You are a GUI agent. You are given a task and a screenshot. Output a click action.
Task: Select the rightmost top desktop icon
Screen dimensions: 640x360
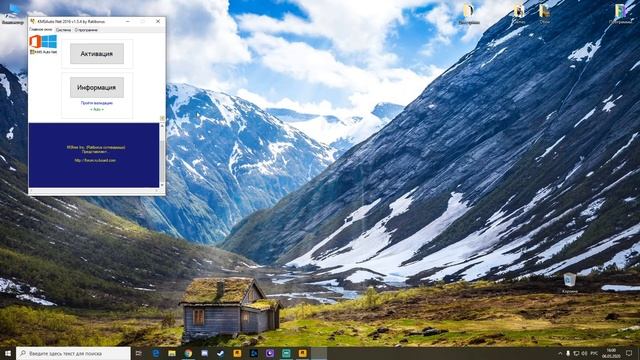pyautogui.click(x=621, y=14)
